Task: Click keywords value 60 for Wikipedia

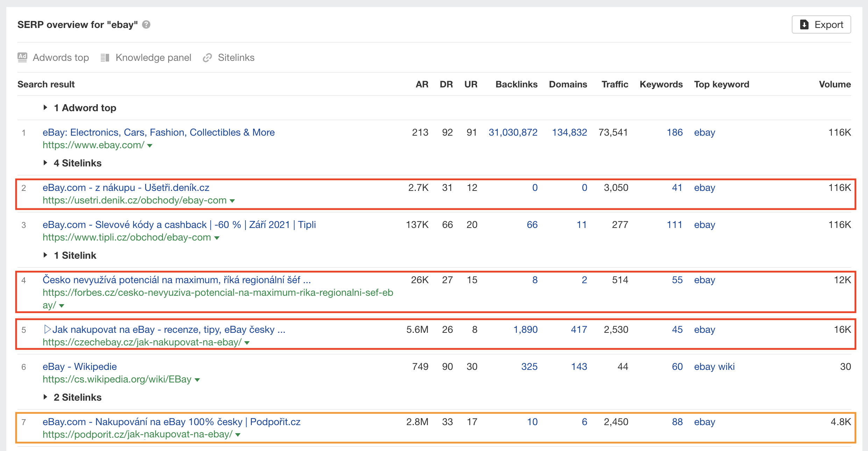Action: click(x=677, y=366)
